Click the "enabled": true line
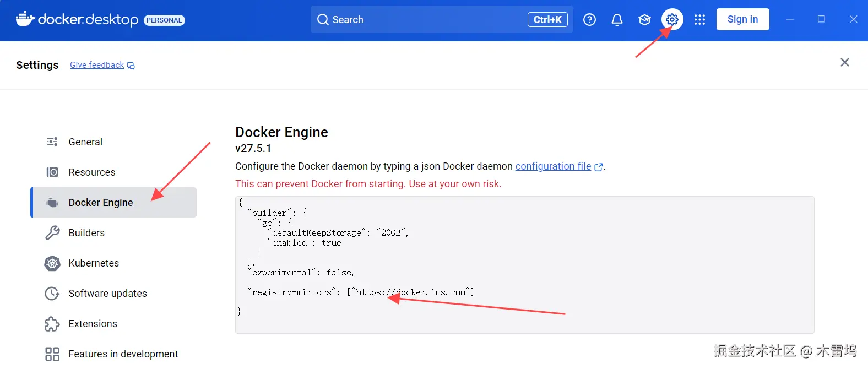868x369 pixels. (x=305, y=243)
